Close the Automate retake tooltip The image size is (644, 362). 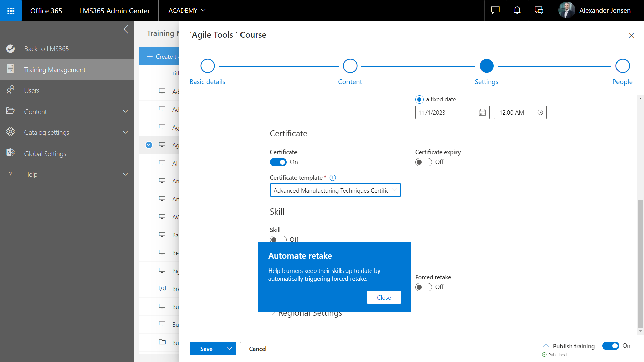[384, 297]
